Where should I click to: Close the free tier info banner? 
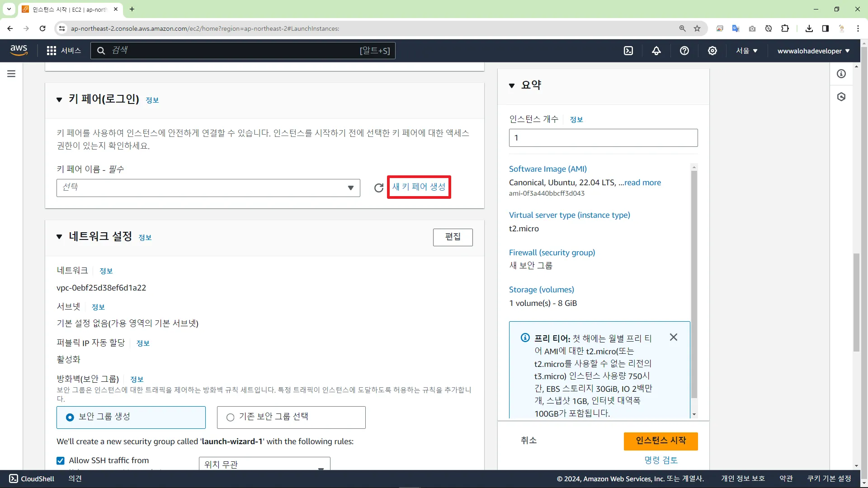[674, 337]
